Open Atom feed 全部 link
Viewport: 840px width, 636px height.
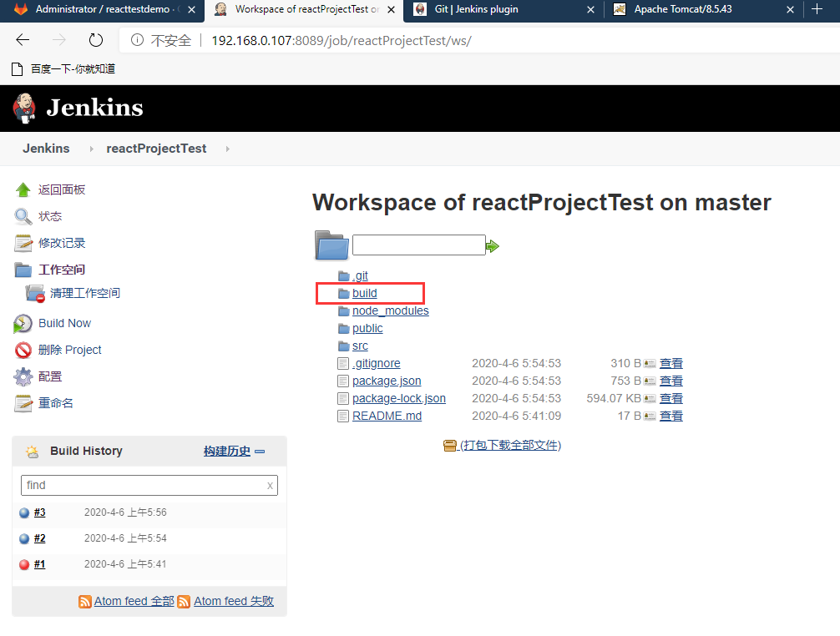pyautogui.click(x=134, y=602)
